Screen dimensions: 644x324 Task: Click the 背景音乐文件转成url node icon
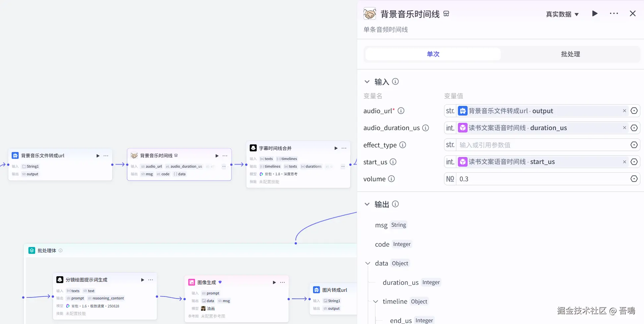click(x=15, y=156)
